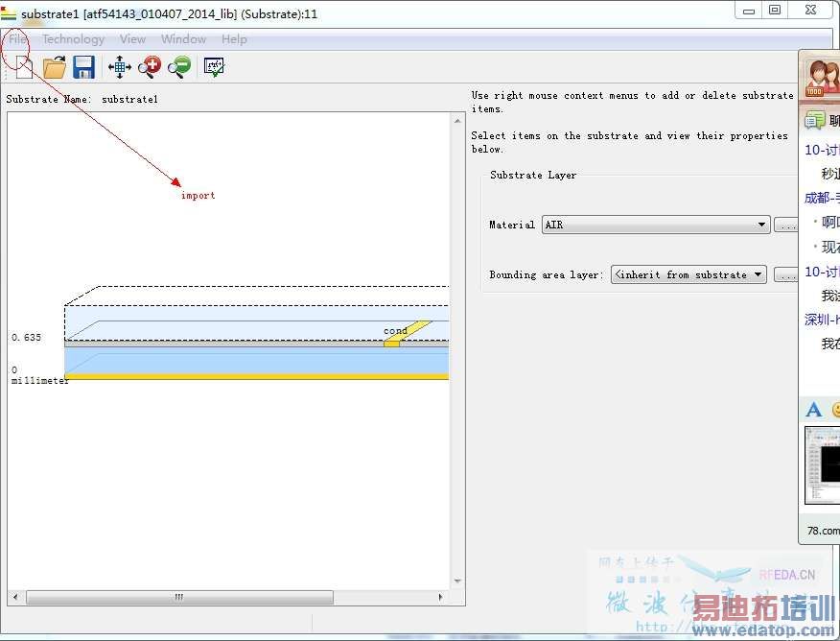Image resolution: width=840 pixels, height=641 pixels.
Task: Click the vertical scrollbar's up arrow
Action: (457, 121)
